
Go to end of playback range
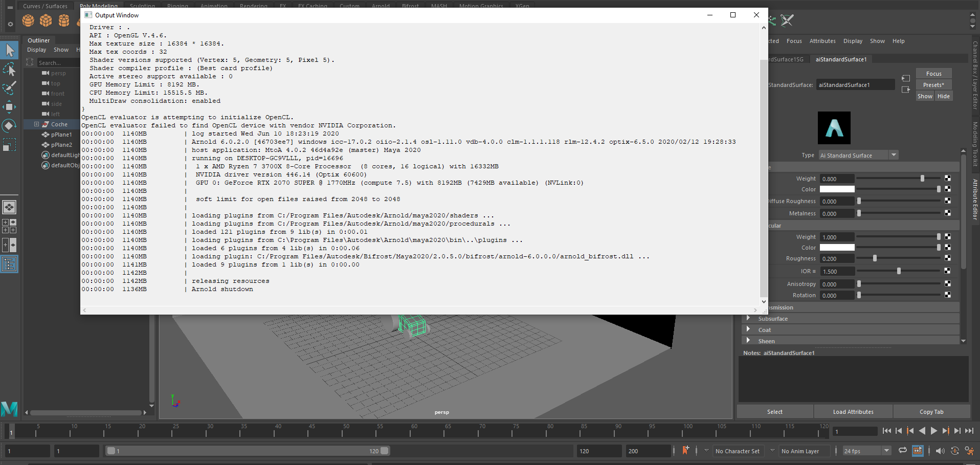pyautogui.click(x=969, y=431)
